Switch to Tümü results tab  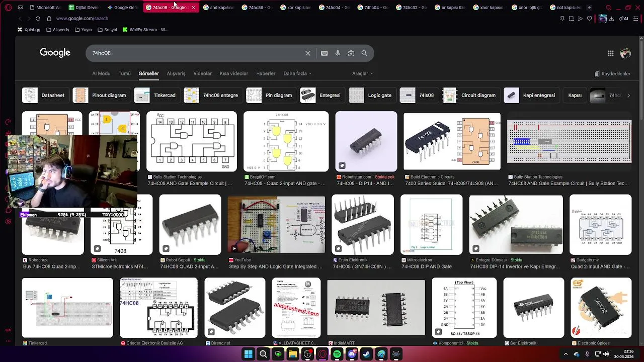click(x=124, y=73)
